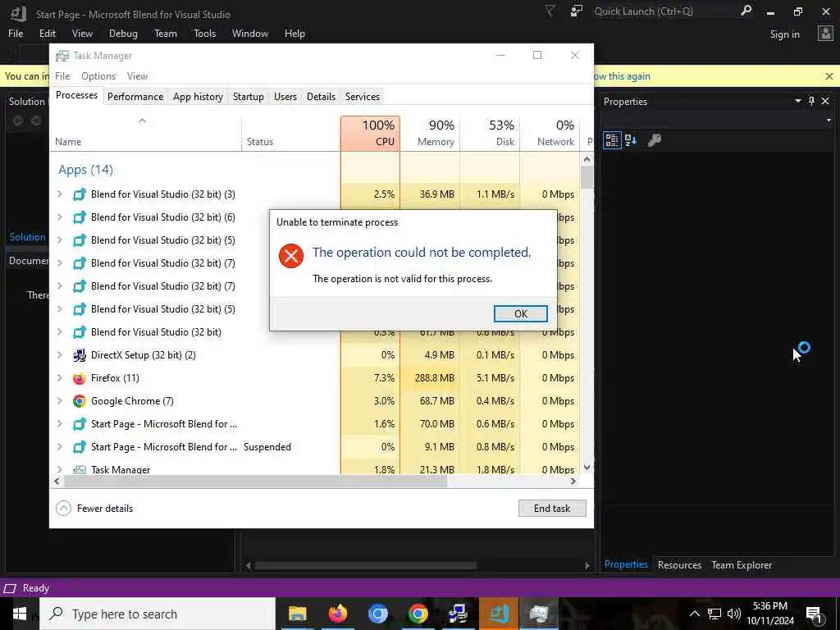Click the End task button

point(552,509)
